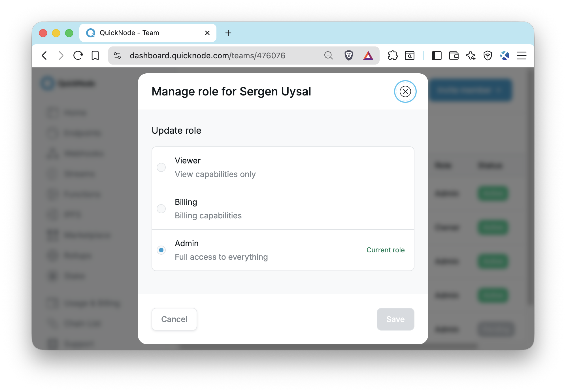The width and height of the screenshot is (566, 392).
Task: Click the Brave VPN shield icon
Action: pyautogui.click(x=488, y=56)
